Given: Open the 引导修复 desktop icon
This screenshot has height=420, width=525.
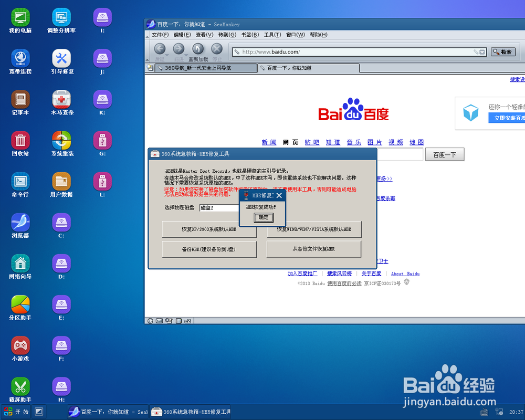Looking at the screenshot, I should (61, 61).
